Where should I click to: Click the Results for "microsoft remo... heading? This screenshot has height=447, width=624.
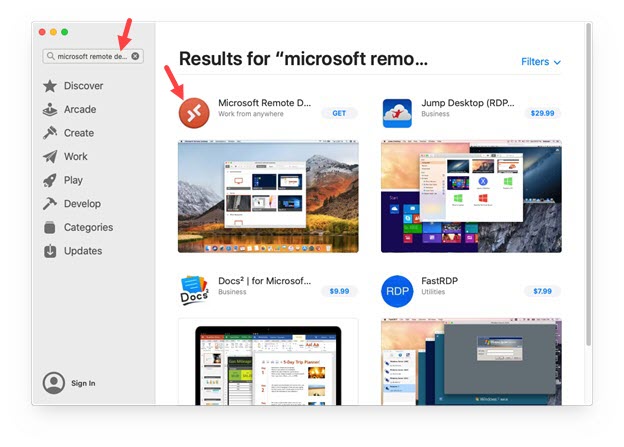point(303,59)
